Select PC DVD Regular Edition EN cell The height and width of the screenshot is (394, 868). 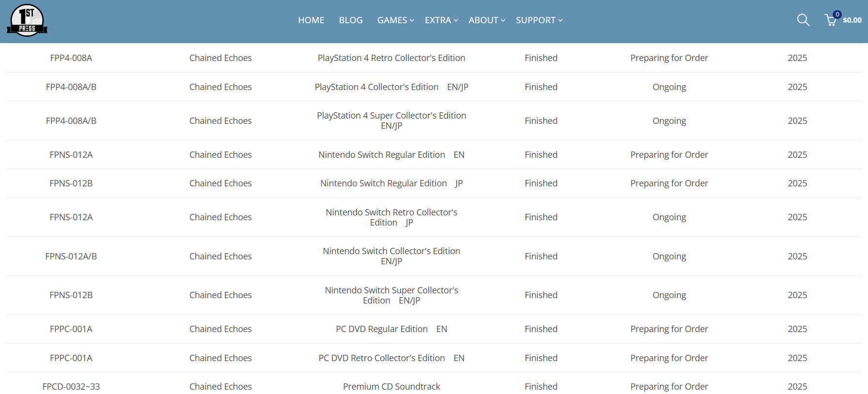(x=391, y=329)
